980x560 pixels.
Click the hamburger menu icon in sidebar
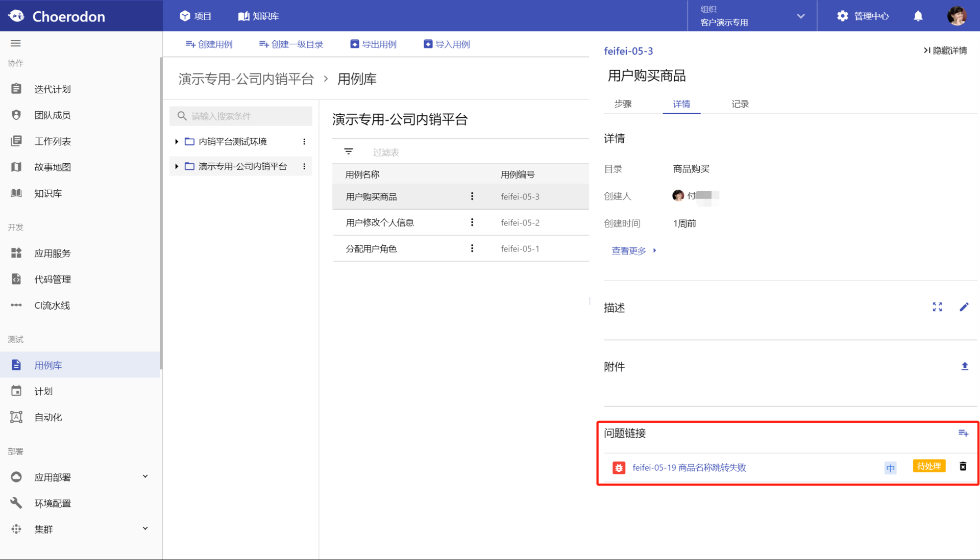[x=16, y=43]
